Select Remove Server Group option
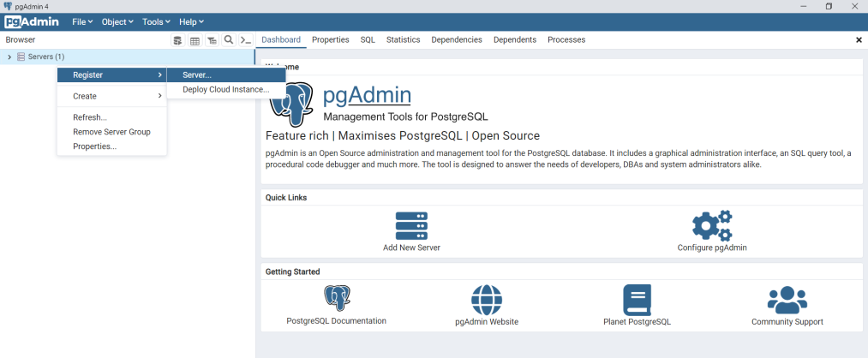Screen dimensions: 868x358 coord(112,132)
